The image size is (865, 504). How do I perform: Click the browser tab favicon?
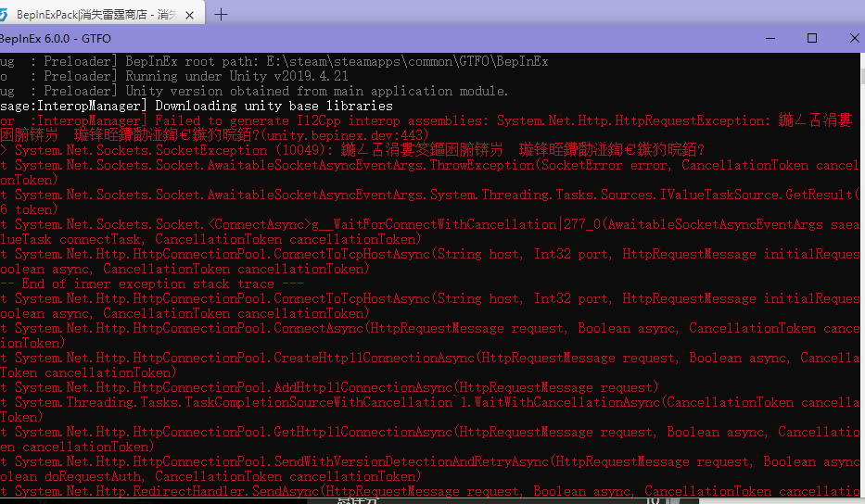4,15
